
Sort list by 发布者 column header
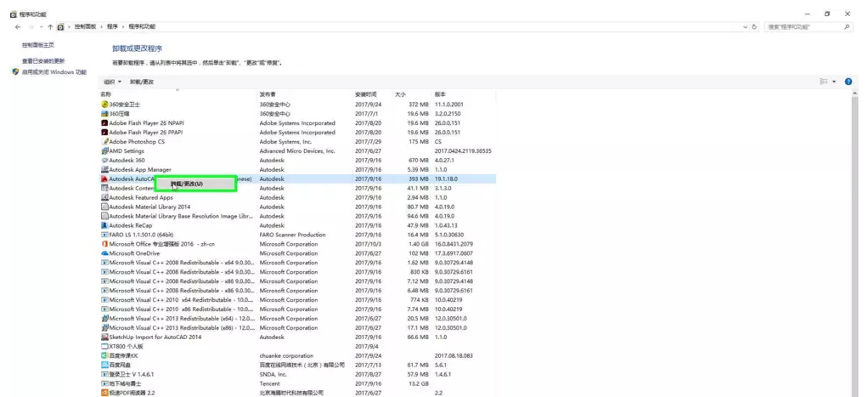(268, 94)
